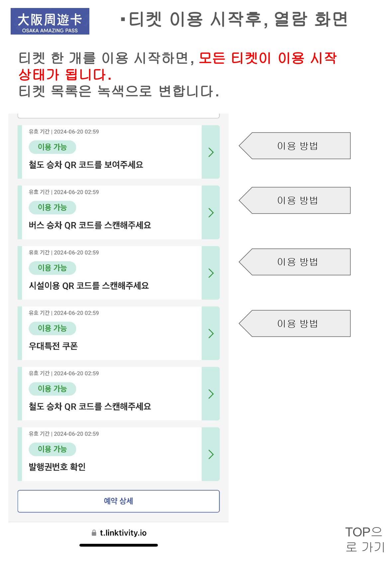
Task: Expand 시설이용 QR 코드 ticket chevron
Action: [x=211, y=273]
